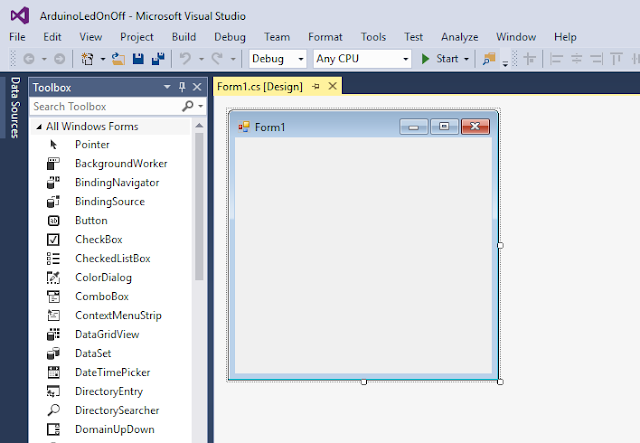Click the Redo arrow icon
The height and width of the screenshot is (443, 640).
tap(217, 59)
